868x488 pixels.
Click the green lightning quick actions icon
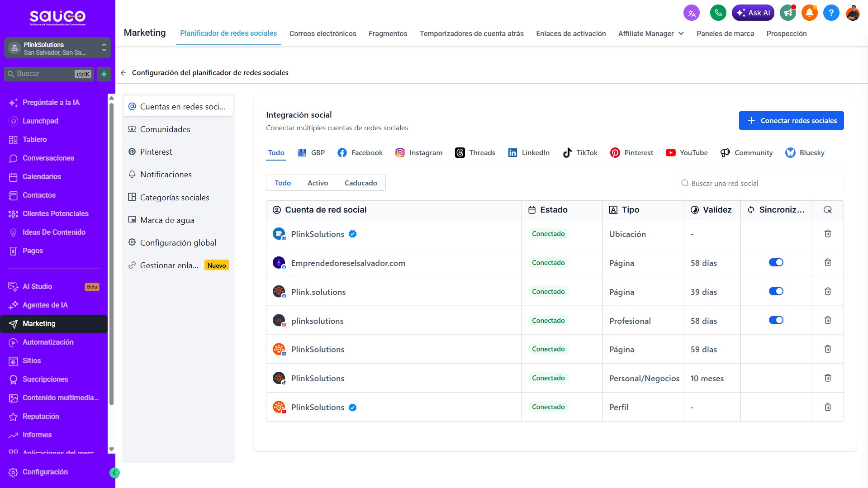[104, 74]
